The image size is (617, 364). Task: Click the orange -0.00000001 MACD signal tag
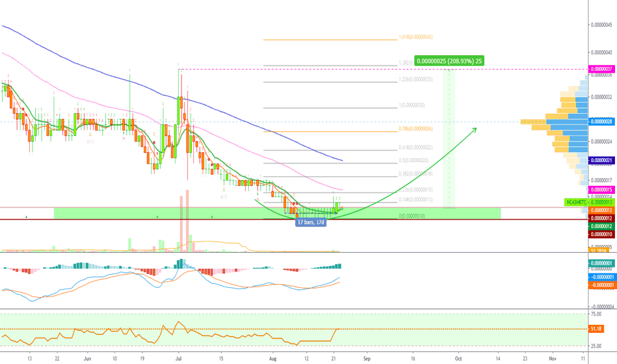point(601,285)
